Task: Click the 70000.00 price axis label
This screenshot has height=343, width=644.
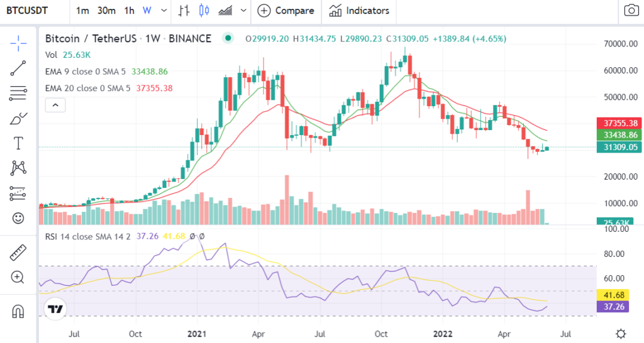Action: tap(621, 44)
